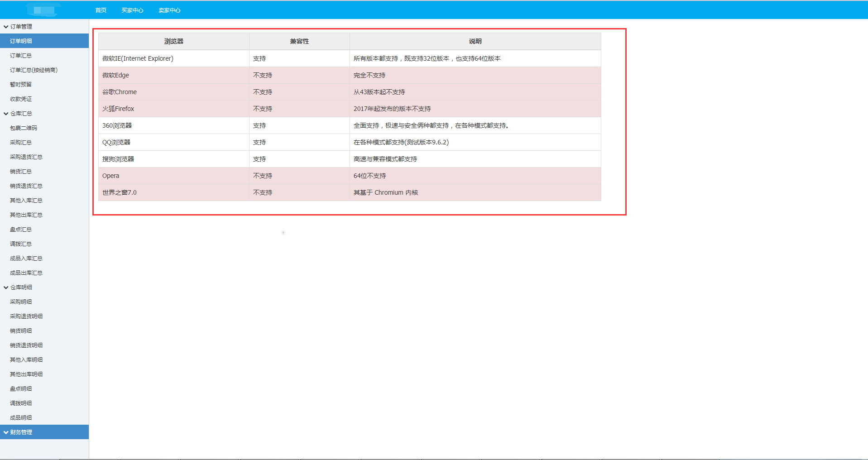Select the Opera table cell

pyautogui.click(x=174, y=176)
